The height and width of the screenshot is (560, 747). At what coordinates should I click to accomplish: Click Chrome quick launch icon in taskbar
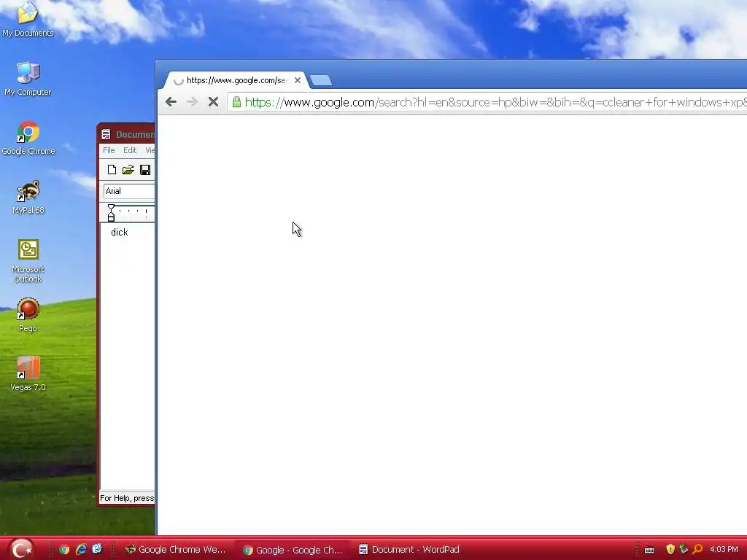tap(64, 550)
